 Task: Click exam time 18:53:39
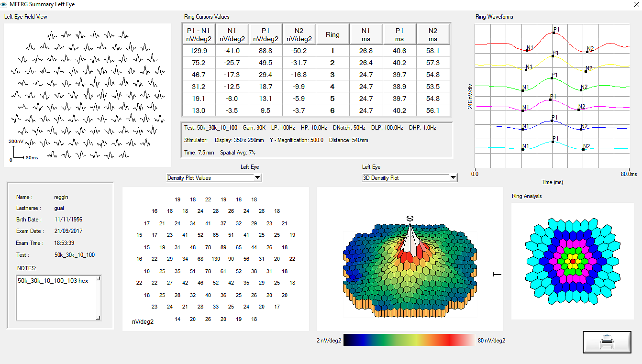pyautogui.click(x=64, y=243)
